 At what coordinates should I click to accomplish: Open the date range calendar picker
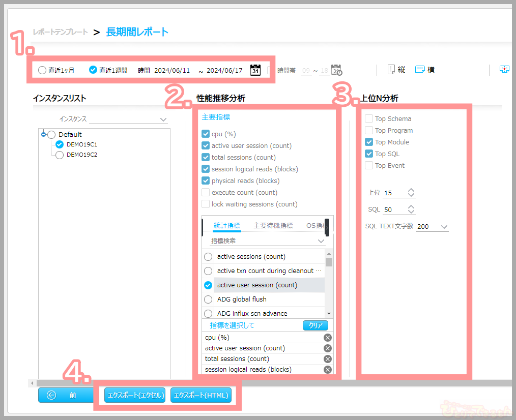[255, 70]
